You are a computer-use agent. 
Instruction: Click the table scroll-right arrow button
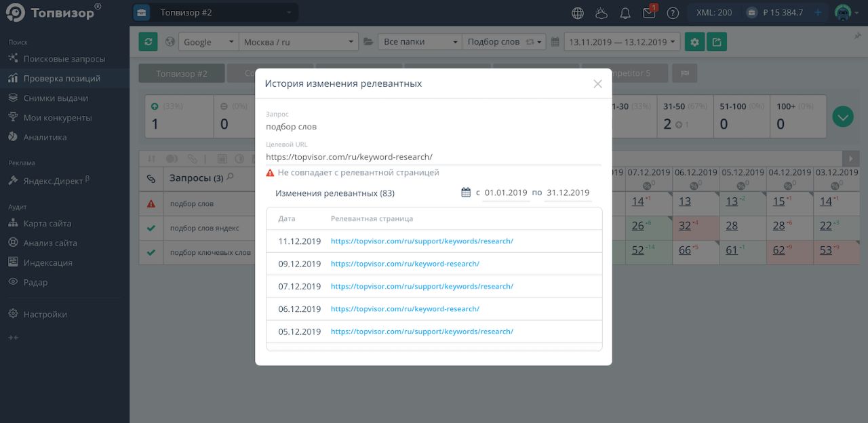tap(851, 159)
